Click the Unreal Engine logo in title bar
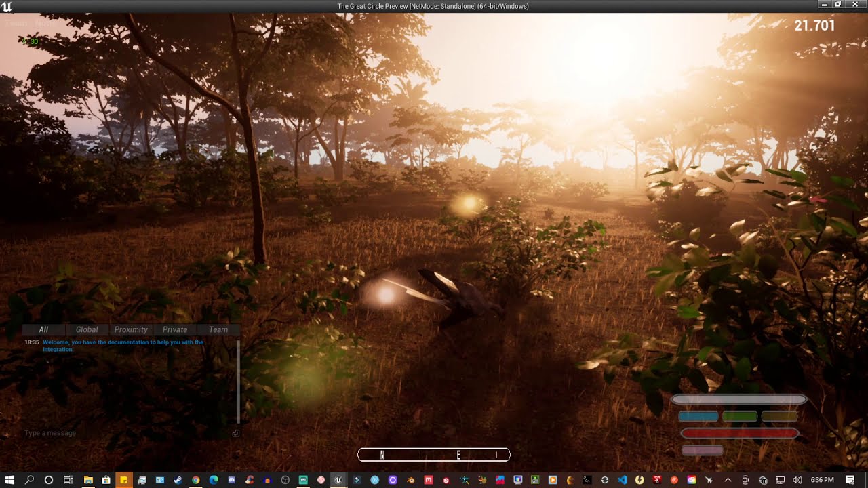Image resolution: width=868 pixels, height=488 pixels. pos(7,6)
